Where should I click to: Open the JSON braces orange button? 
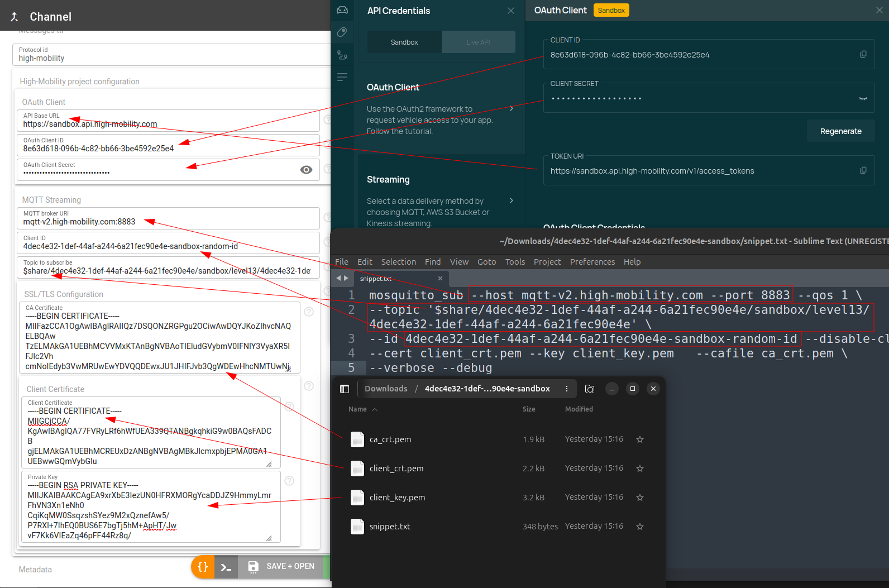coord(203,566)
